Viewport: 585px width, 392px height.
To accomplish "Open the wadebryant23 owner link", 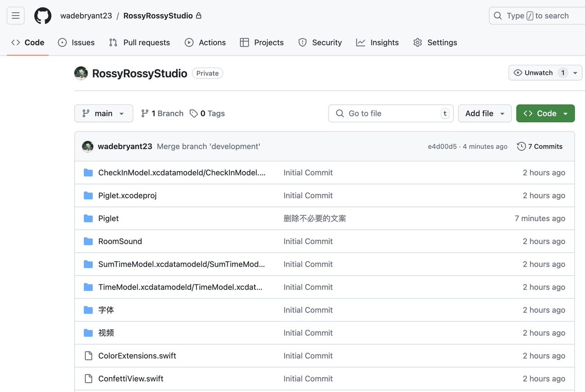I will coord(86,16).
